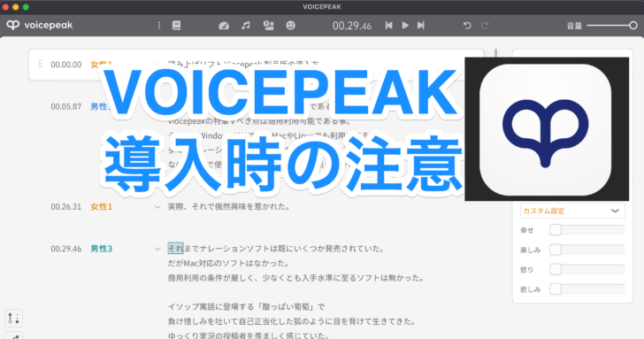Select narrator label 女性1 at 00.26.31
Viewport: 644px width, 339px height.
pyautogui.click(x=101, y=207)
